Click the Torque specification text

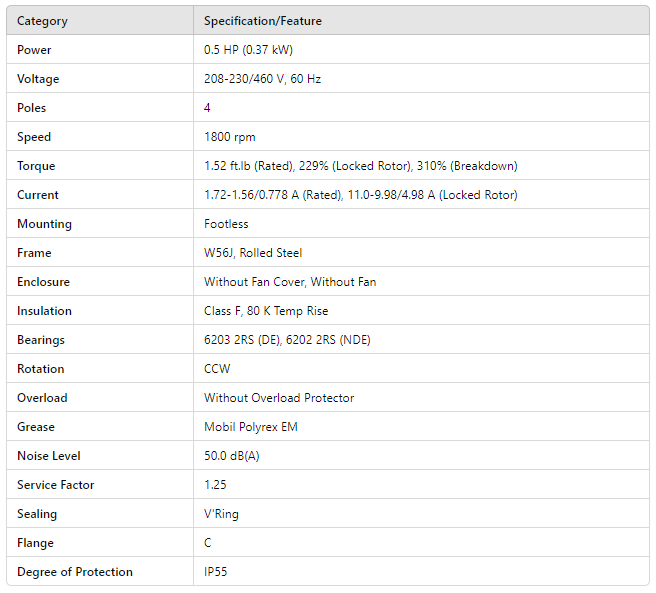pos(360,166)
